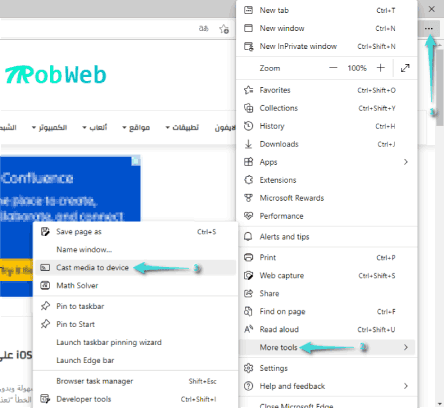Click the Settings gear icon
Image resolution: width=446 pixels, height=408 pixels.
tap(248, 368)
